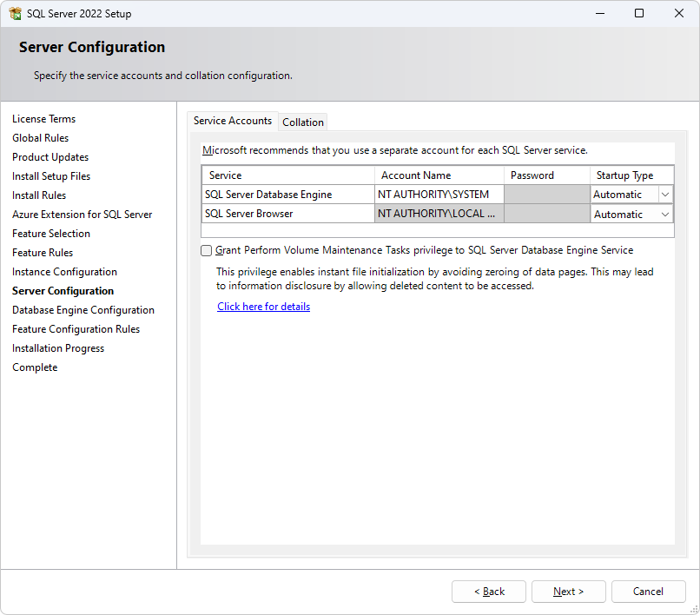Click the Startup Type column header
This screenshot has height=615, width=700.
click(x=631, y=175)
